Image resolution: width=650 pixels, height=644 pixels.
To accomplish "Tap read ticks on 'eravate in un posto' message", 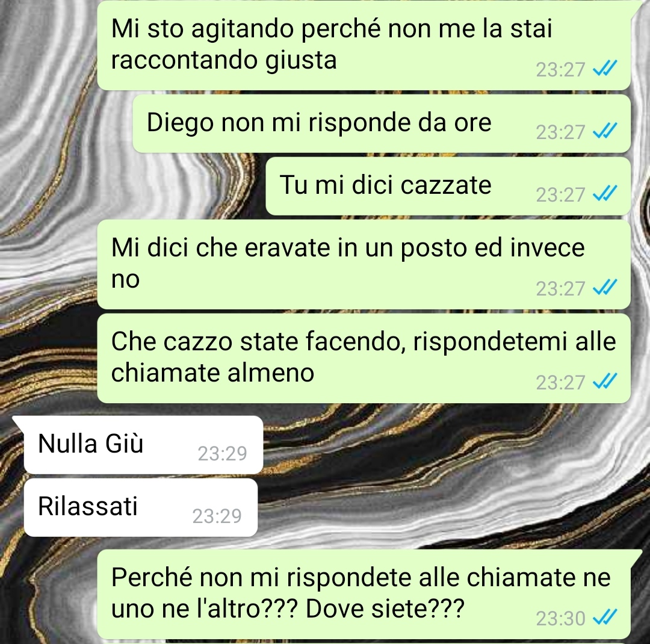I will pyautogui.click(x=605, y=287).
